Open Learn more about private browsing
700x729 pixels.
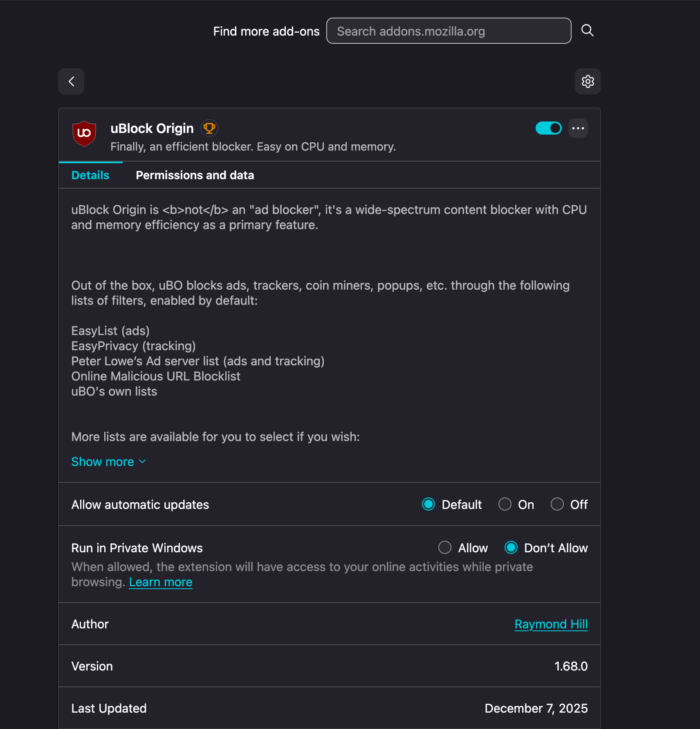click(161, 582)
